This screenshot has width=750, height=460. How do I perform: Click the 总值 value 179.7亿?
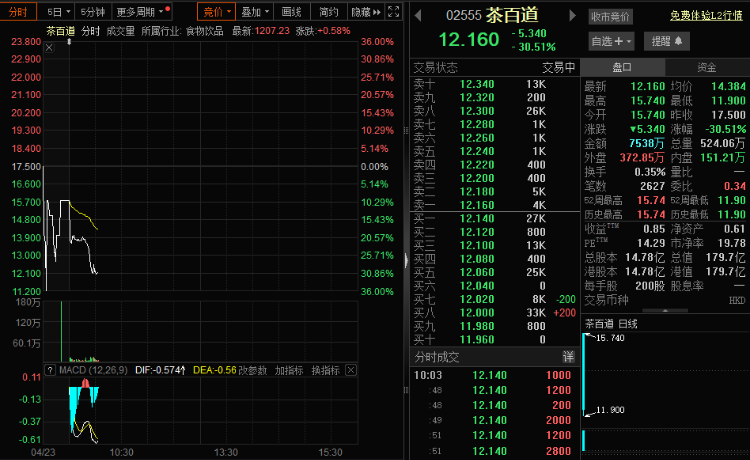coord(725,258)
